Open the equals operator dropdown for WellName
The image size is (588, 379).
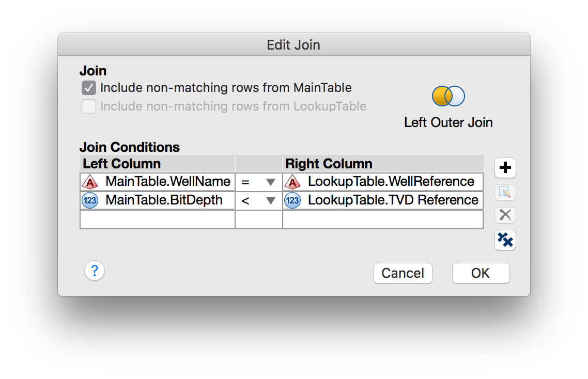pos(270,182)
